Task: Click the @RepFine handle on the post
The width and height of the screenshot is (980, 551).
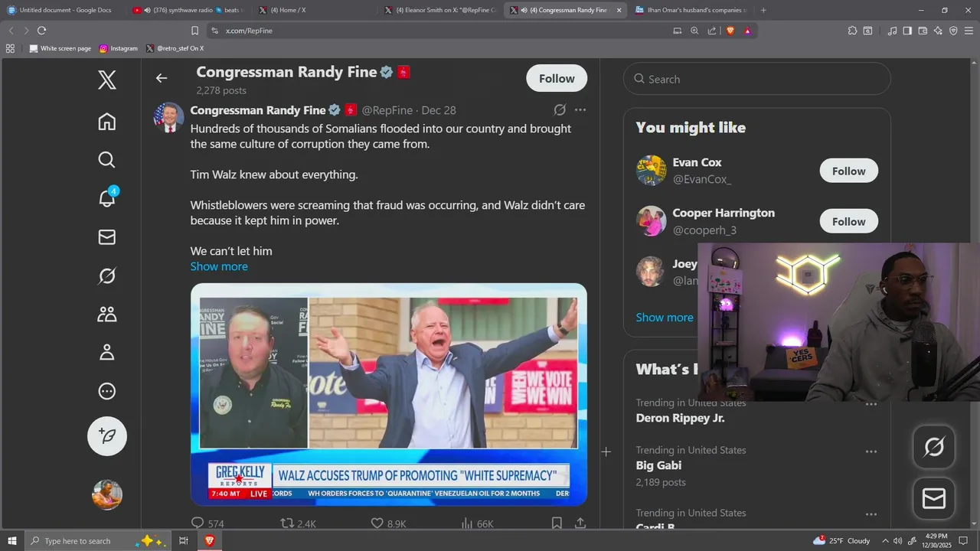Action: point(387,110)
